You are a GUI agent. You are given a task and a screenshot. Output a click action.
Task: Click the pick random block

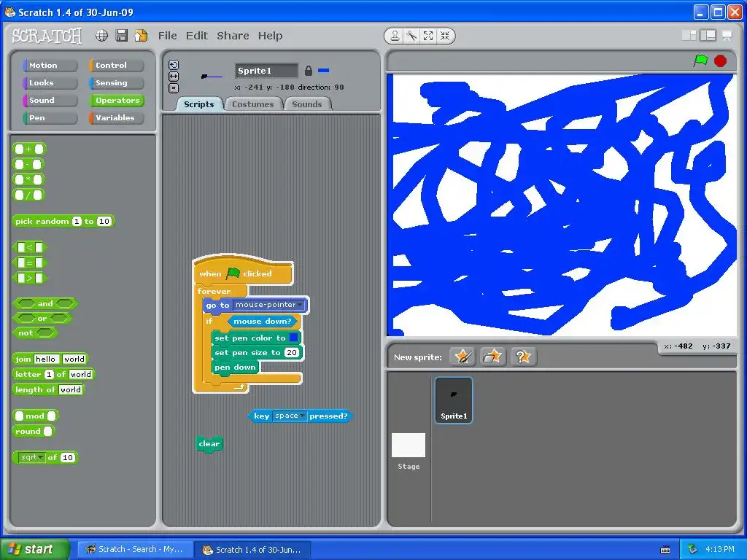tap(63, 222)
